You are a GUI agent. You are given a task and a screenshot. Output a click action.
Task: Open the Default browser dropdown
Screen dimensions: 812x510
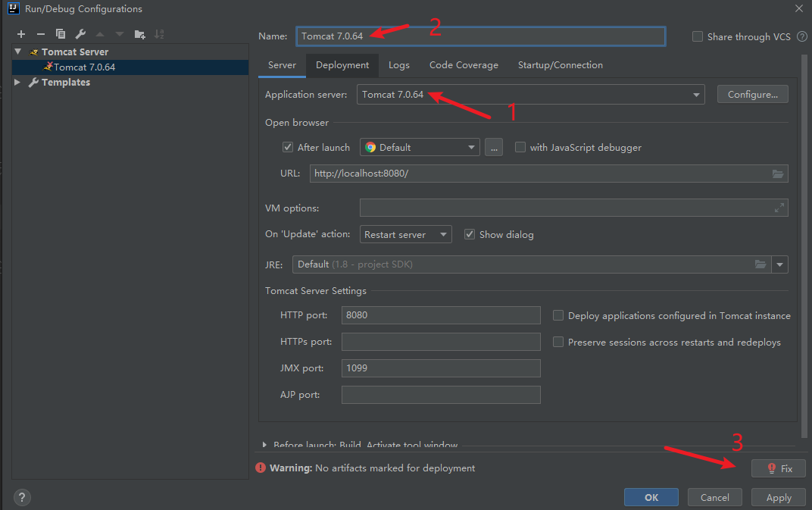coord(420,147)
